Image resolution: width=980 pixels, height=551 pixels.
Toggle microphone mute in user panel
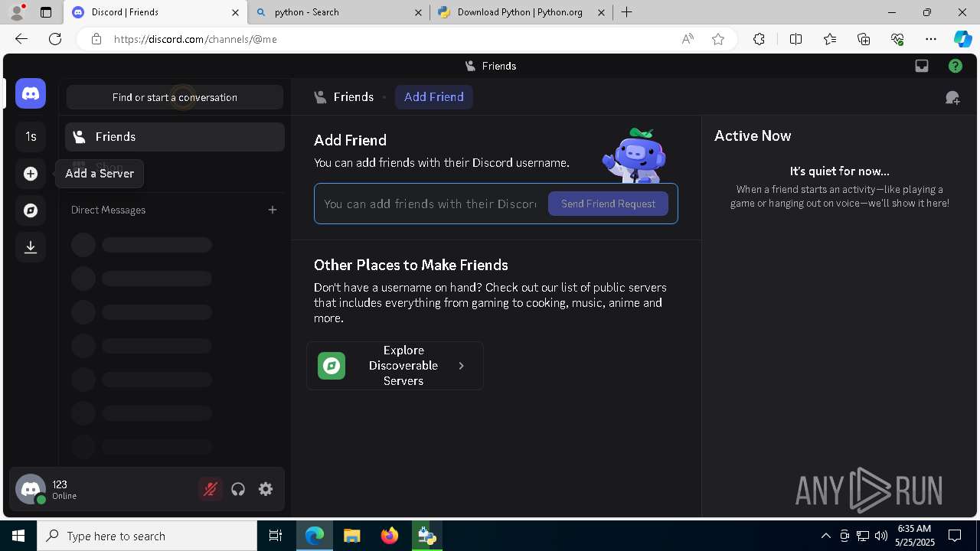coord(211,489)
